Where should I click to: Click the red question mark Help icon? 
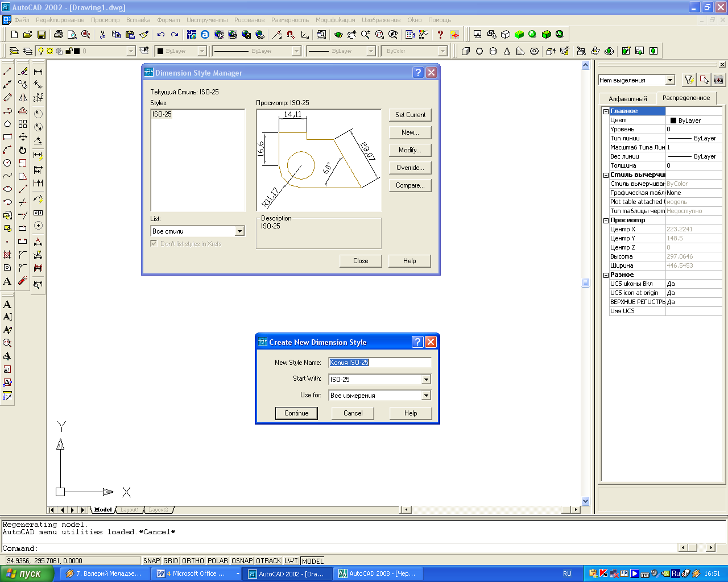click(440, 35)
